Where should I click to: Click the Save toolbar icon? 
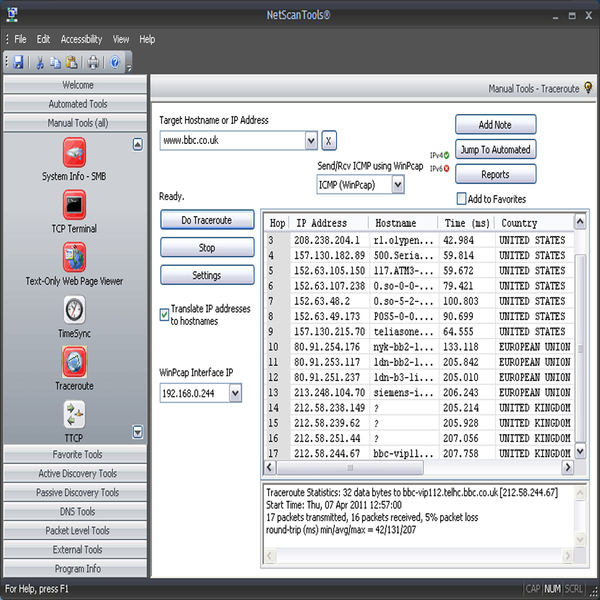coord(18,62)
